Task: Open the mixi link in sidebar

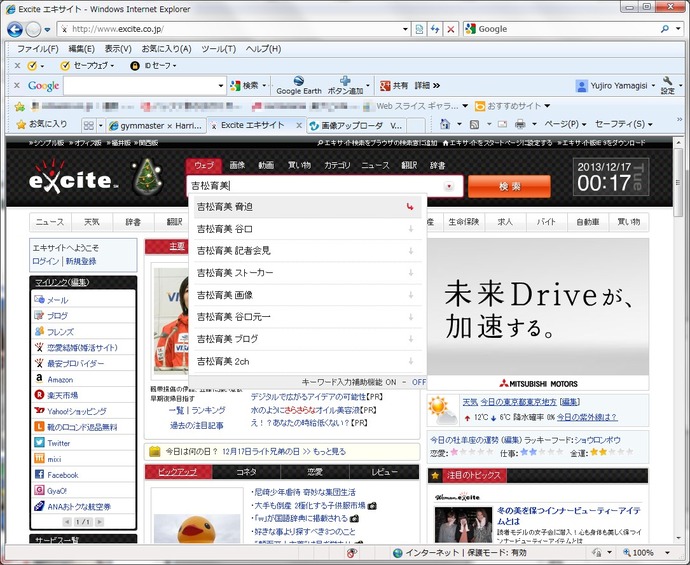Action: point(54,459)
